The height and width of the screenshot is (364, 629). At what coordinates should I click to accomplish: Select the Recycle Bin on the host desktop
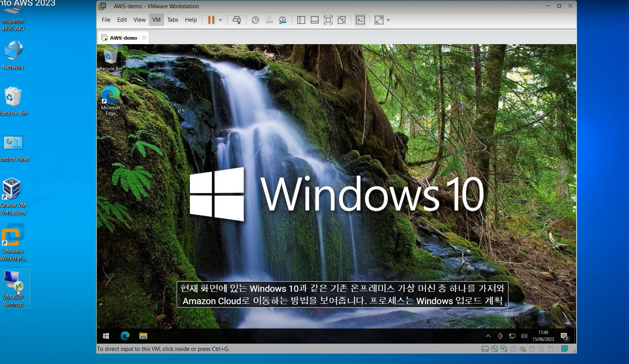click(13, 101)
